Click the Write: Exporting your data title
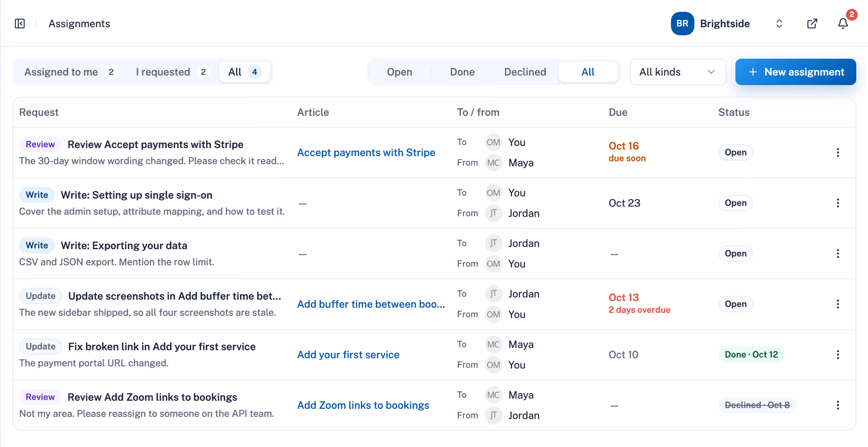Image resolution: width=868 pixels, height=447 pixels. [124, 245]
